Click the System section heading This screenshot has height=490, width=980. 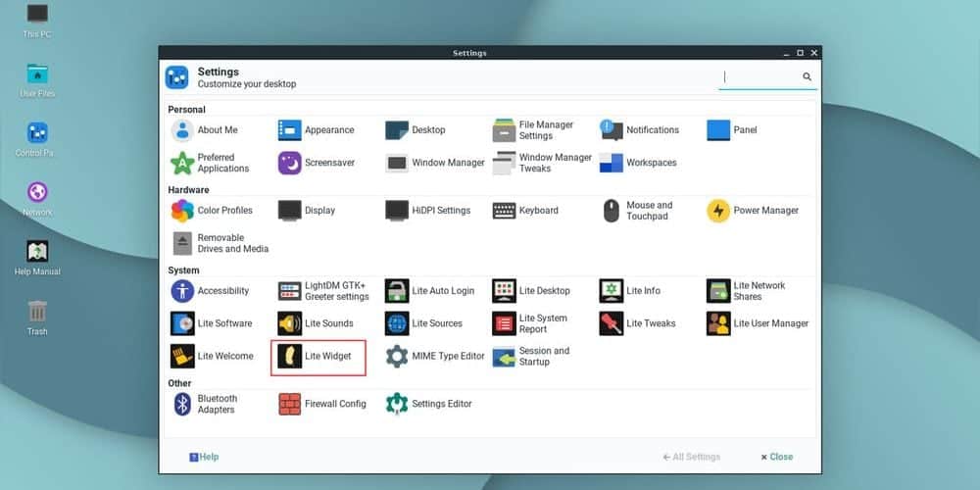183,270
